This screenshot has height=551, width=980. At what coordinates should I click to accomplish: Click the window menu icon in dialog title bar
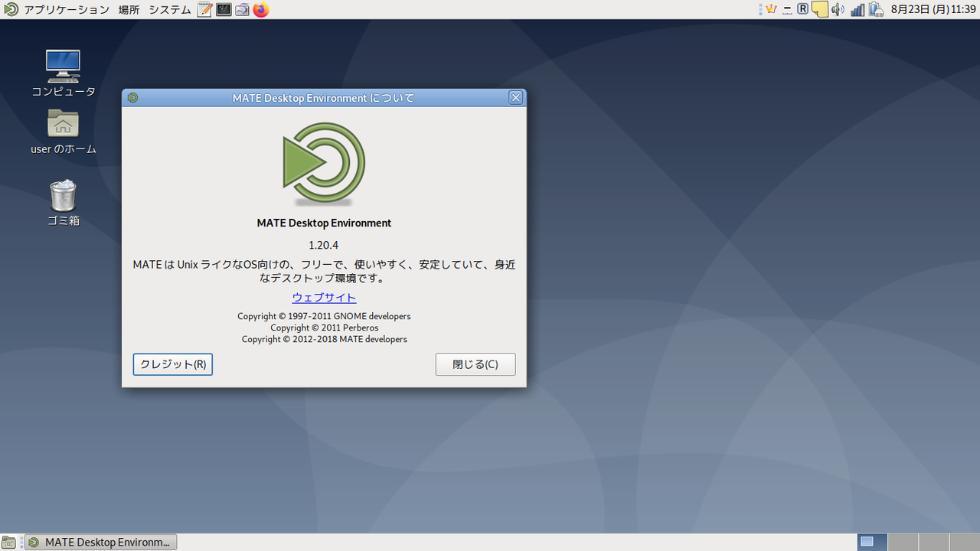132,98
